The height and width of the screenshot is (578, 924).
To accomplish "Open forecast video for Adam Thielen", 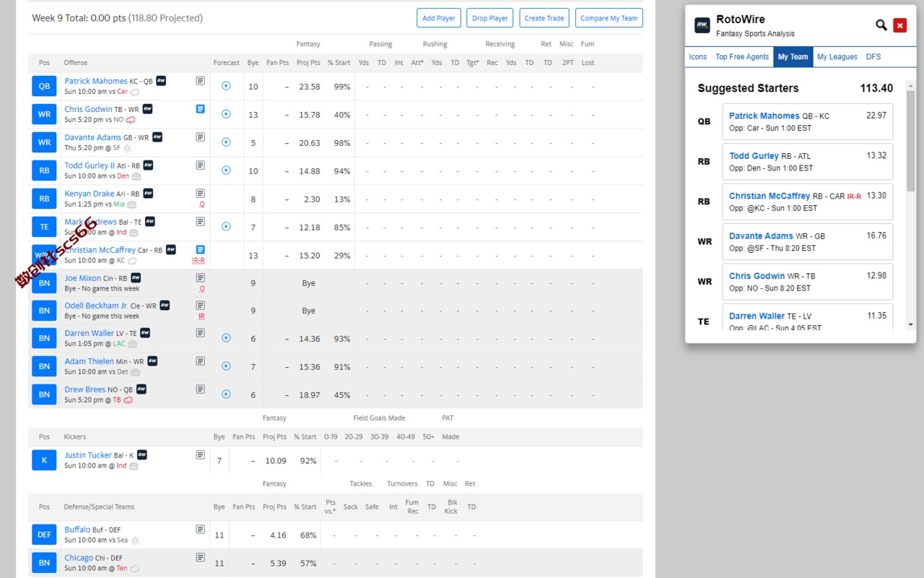I will (x=226, y=366).
